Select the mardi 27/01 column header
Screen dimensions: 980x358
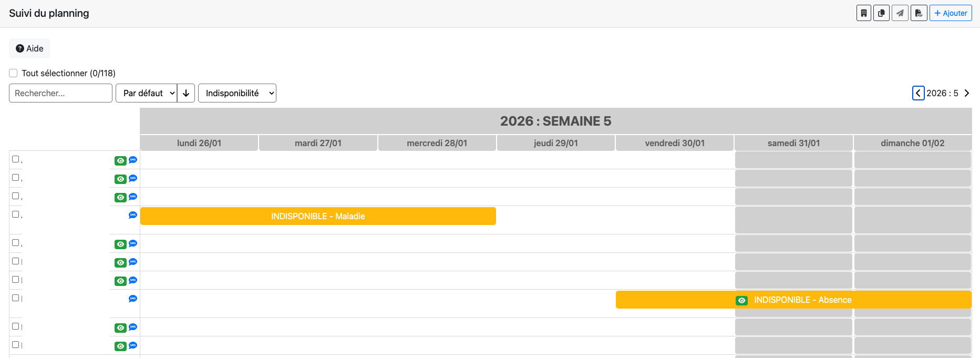[317, 142]
